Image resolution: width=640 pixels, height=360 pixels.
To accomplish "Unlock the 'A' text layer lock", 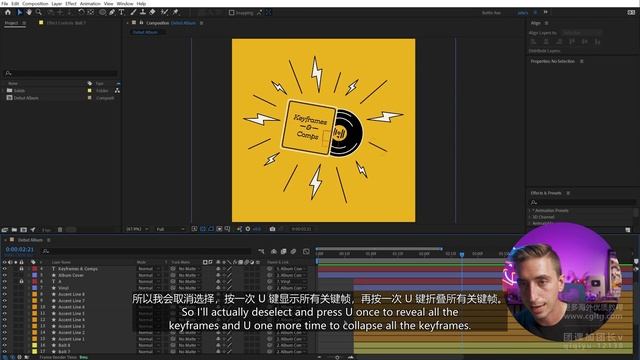I will pyautogui.click(x=21, y=282).
